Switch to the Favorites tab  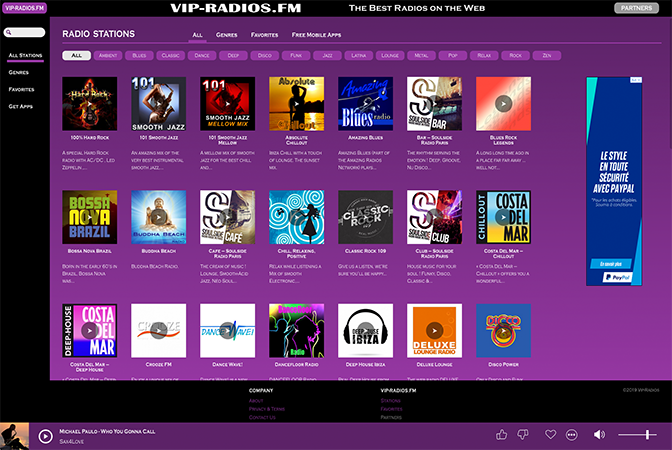point(264,35)
